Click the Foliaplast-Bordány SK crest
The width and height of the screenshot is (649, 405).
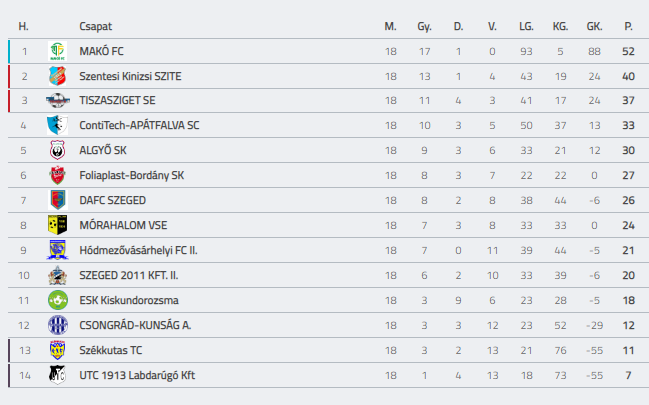coord(58,175)
